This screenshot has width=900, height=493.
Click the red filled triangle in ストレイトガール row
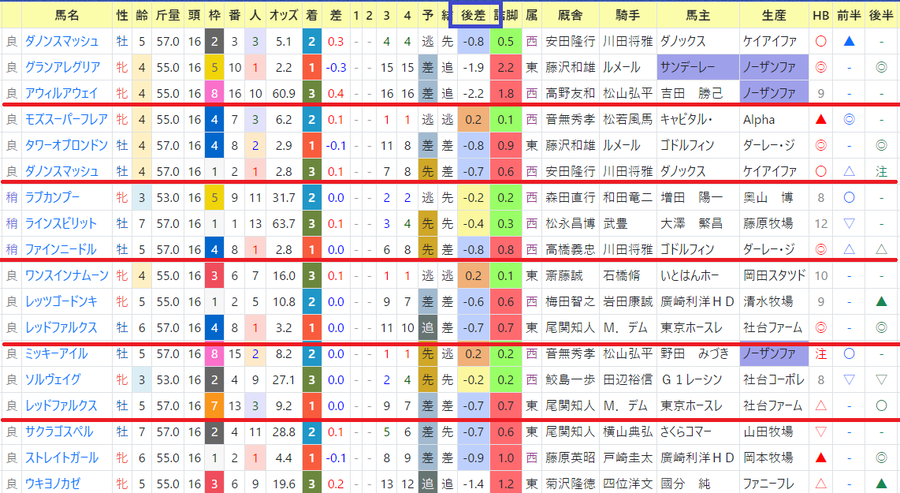point(821,457)
